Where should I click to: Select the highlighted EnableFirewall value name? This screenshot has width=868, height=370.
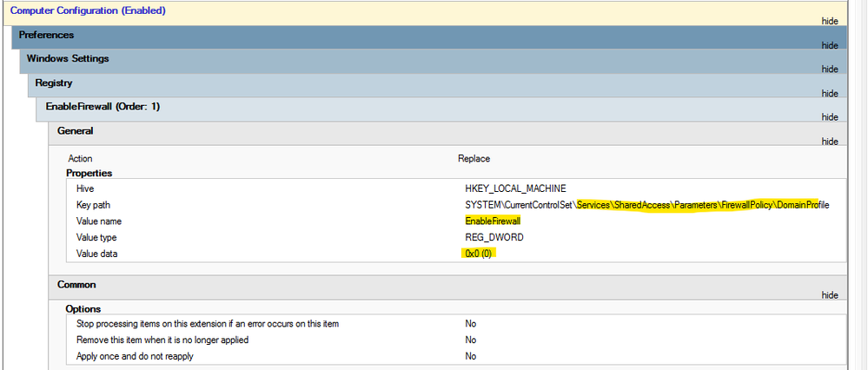point(493,221)
